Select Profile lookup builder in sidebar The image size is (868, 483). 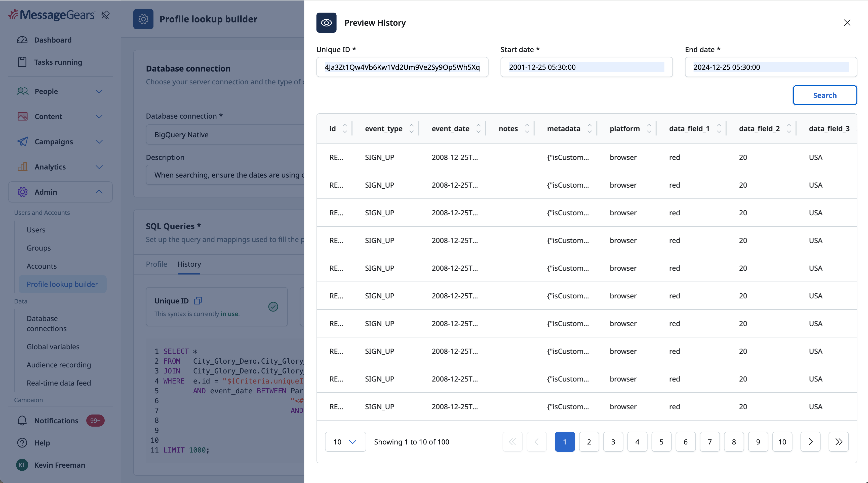pos(62,284)
